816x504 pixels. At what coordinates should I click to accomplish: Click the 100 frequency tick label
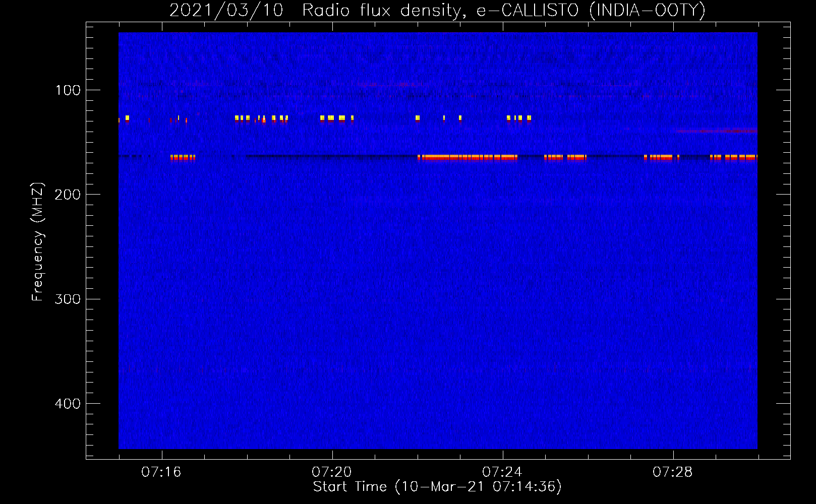[68, 90]
